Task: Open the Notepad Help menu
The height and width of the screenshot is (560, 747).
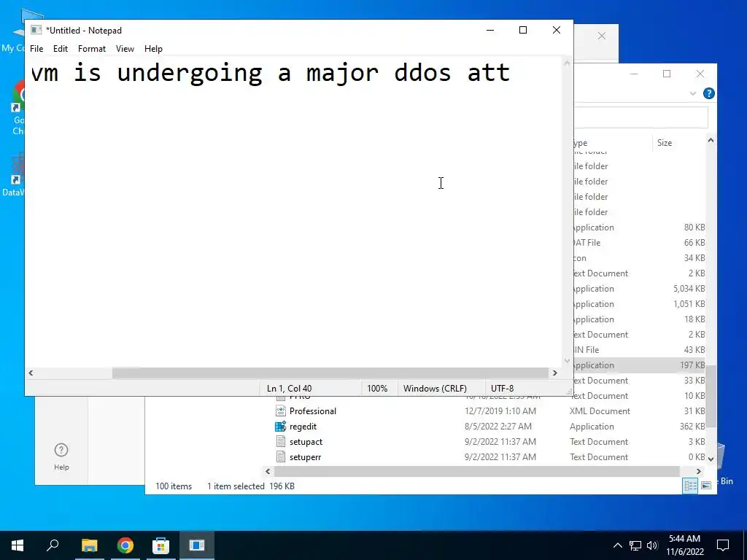Action: click(153, 49)
